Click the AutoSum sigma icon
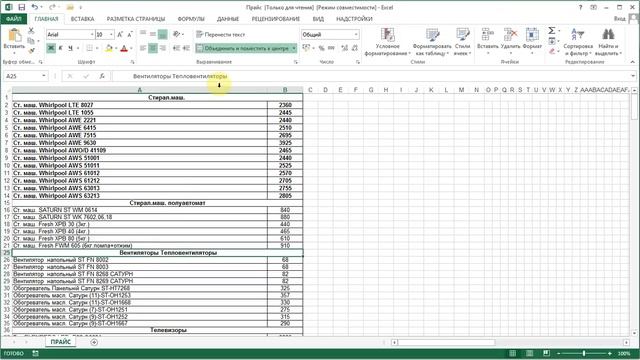Screen dimensions: 640x360 551,31
